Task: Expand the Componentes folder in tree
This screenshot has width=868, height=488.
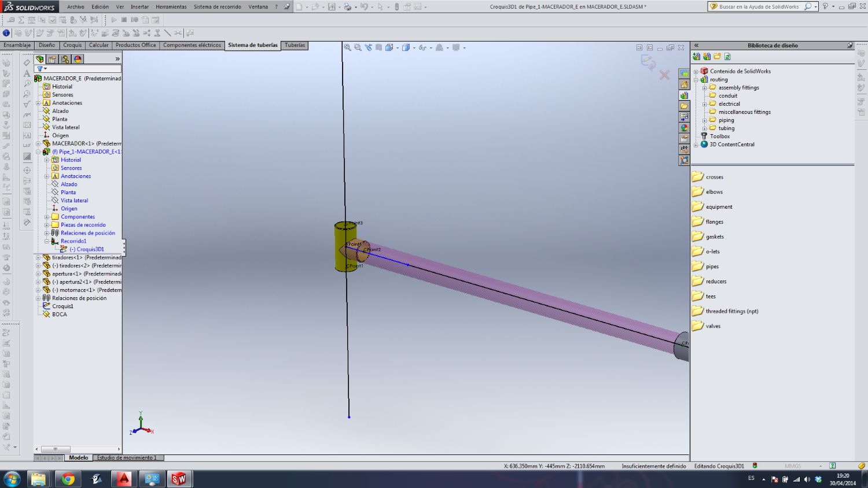Action: click(47, 217)
